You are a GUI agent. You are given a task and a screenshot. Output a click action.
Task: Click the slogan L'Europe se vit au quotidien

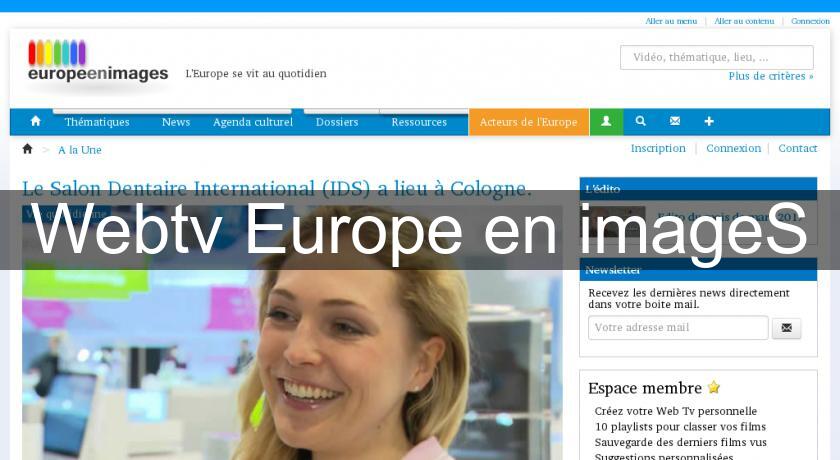pos(256,73)
